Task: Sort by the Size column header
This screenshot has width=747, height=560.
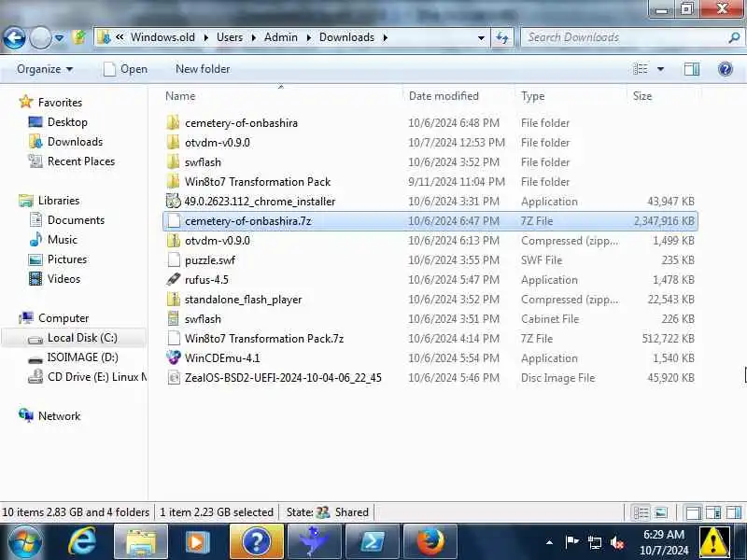Action: click(x=642, y=96)
